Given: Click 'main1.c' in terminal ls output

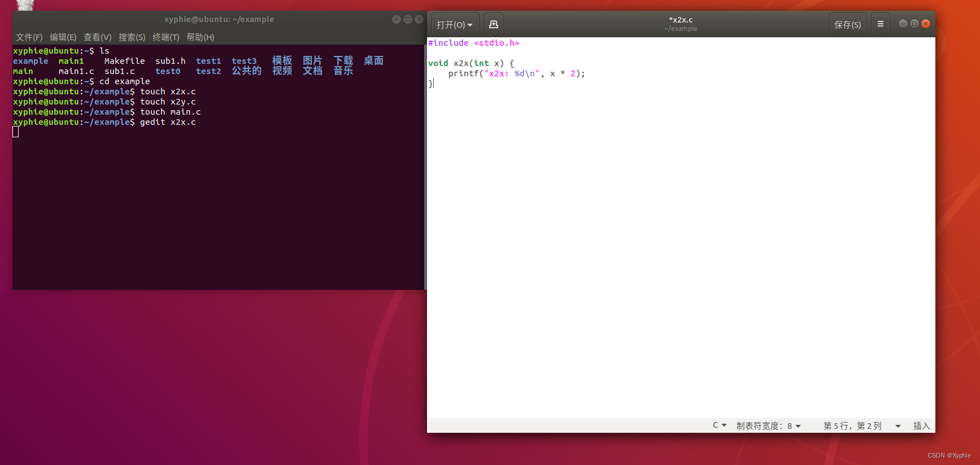Looking at the screenshot, I should coord(76,71).
